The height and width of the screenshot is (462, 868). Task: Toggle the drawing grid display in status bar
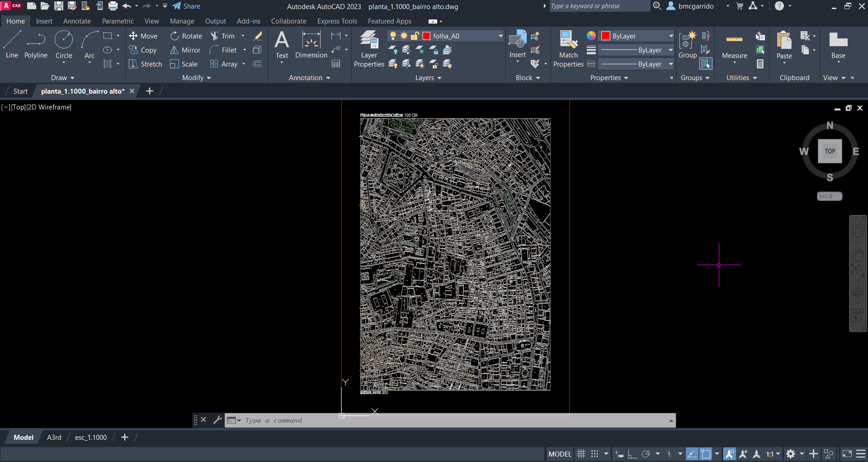[581, 454]
